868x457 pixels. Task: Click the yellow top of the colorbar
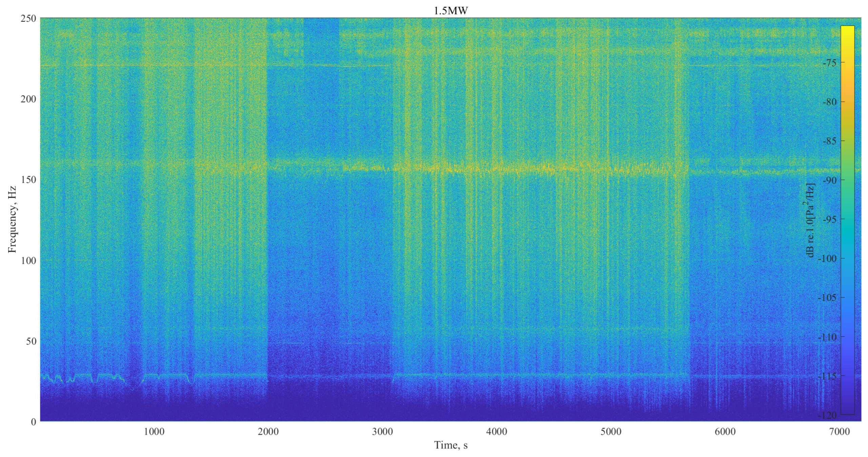(847, 29)
